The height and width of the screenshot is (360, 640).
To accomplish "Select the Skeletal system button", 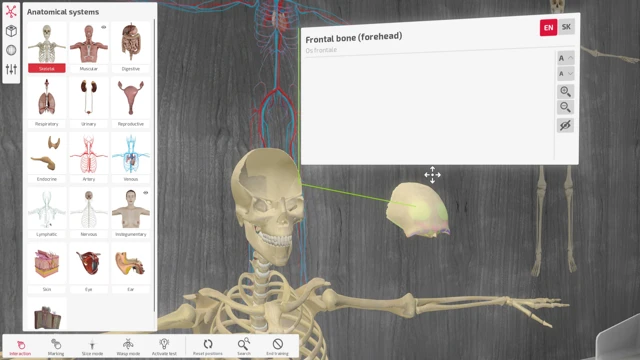I will pos(47,48).
